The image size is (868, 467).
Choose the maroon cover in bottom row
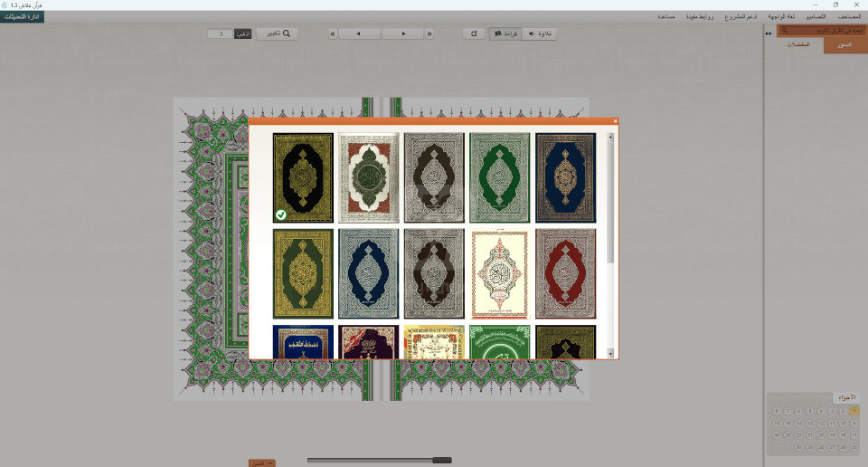[368, 342]
